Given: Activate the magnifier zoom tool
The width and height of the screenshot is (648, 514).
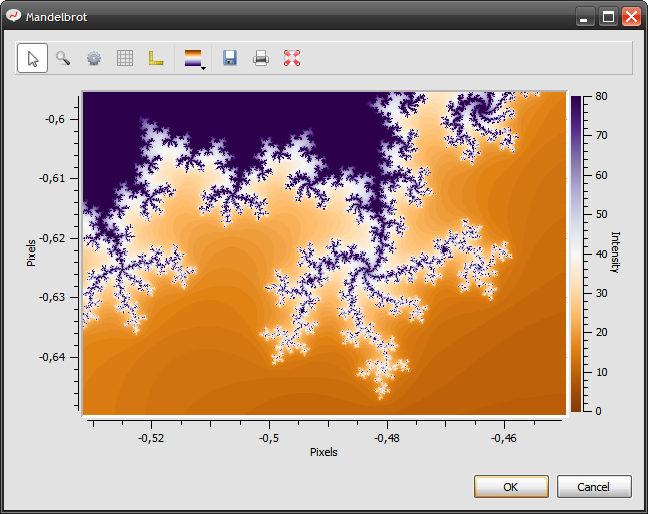Looking at the screenshot, I should click(63, 58).
